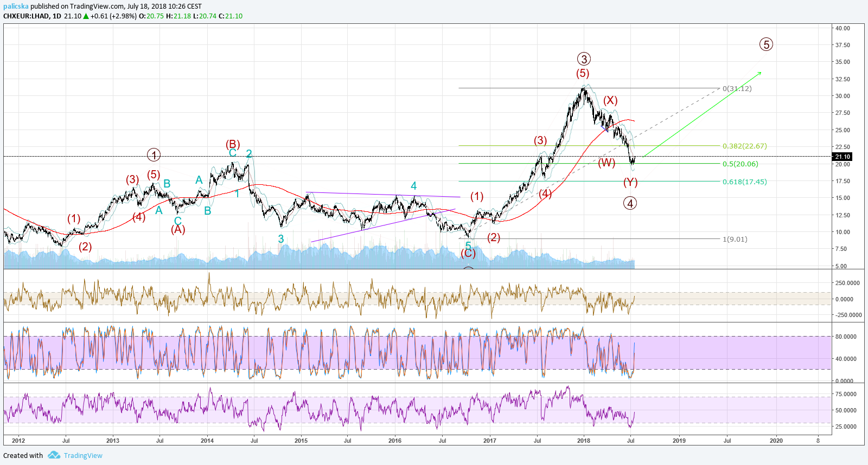Click the TradingView cloud logo icon
The height and width of the screenshot is (465, 868).
click(x=54, y=455)
